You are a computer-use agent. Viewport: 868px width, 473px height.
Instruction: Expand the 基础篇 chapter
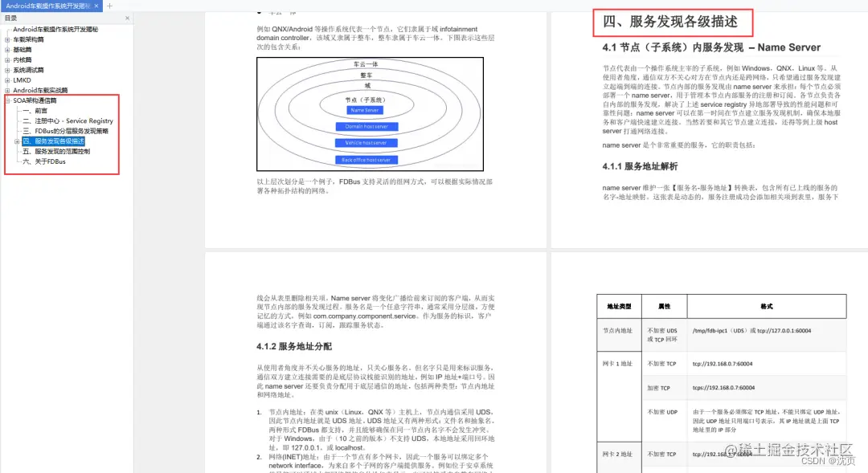coord(6,49)
